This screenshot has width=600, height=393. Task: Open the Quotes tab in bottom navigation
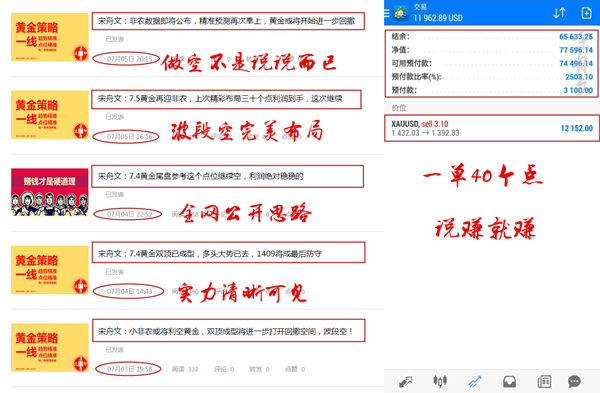pyautogui.click(x=406, y=382)
